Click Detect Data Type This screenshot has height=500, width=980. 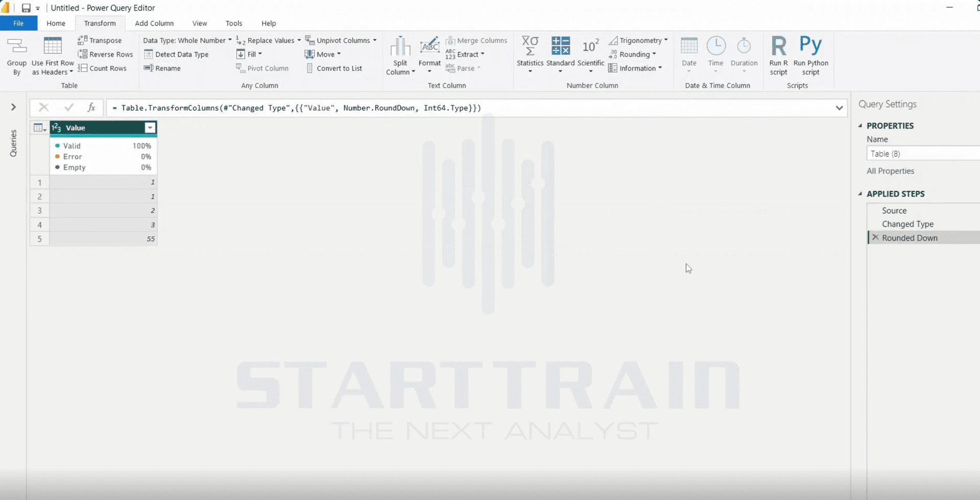tap(176, 54)
